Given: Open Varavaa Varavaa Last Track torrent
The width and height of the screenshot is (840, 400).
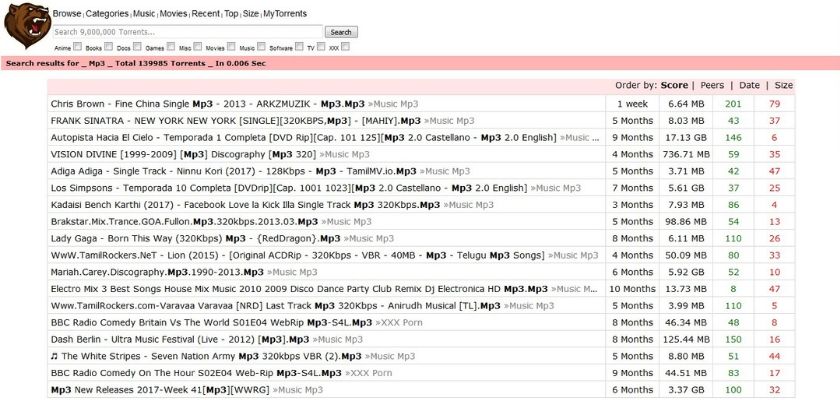Looking at the screenshot, I should click(276, 306).
